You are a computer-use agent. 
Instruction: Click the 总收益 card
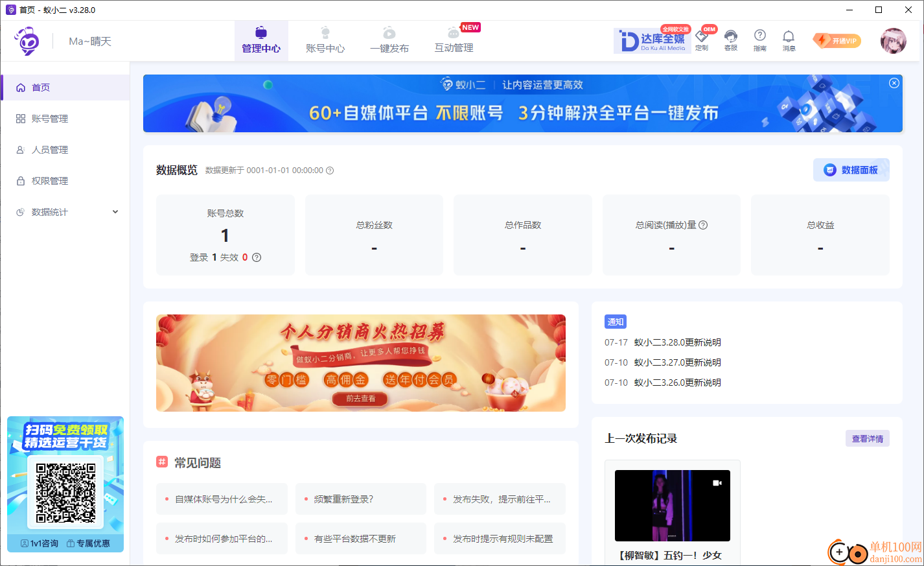tap(820, 235)
